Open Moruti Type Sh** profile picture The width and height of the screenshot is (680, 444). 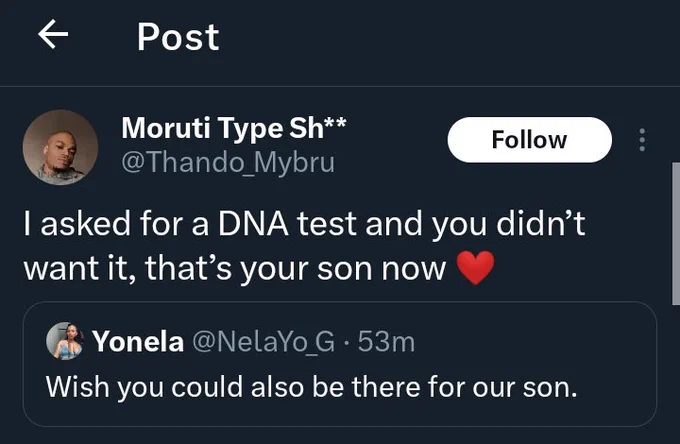point(60,147)
